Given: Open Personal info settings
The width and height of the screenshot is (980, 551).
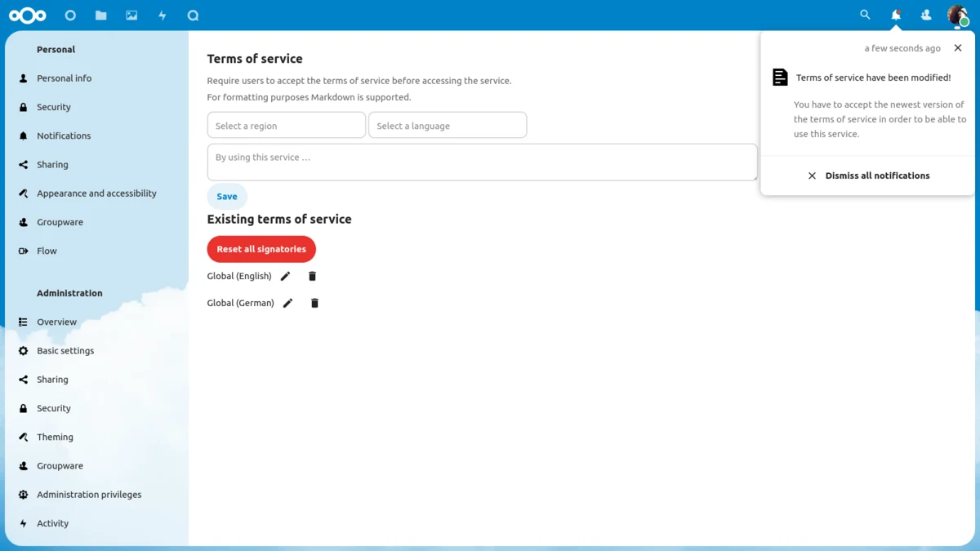Looking at the screenshot, I should pos(96,78).
